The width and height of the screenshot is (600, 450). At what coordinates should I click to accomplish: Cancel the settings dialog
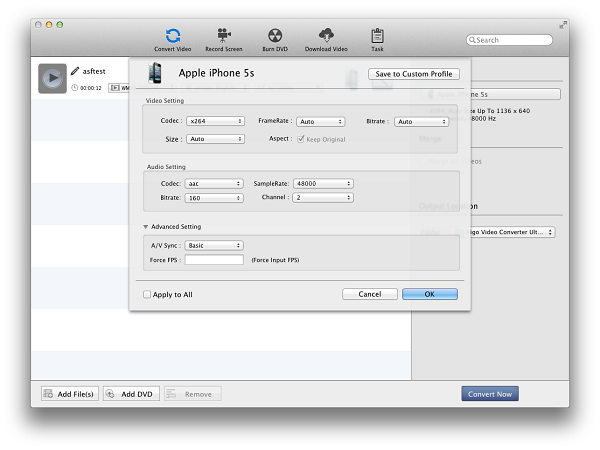point(370,294)
